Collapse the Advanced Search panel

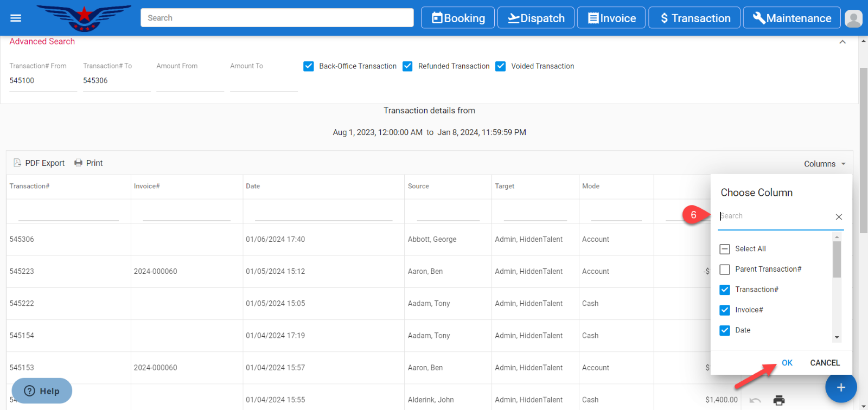[842, 42]
